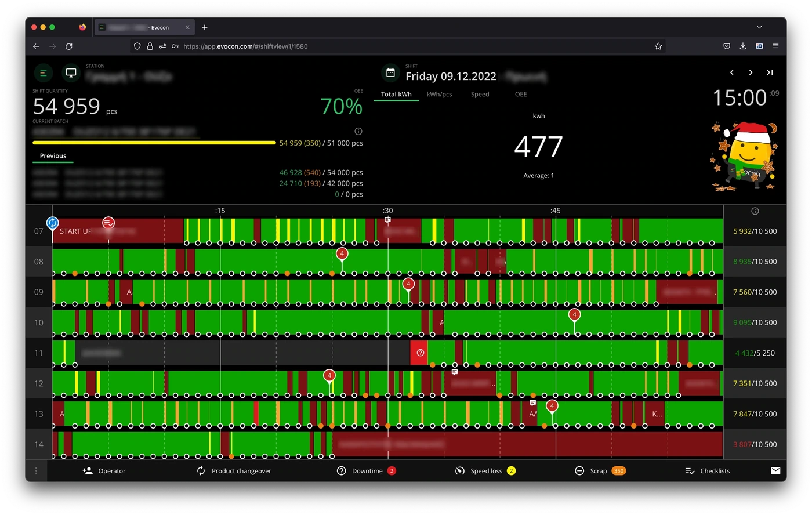Click the hour 14 total 3 807/10 500

(755, 444)
